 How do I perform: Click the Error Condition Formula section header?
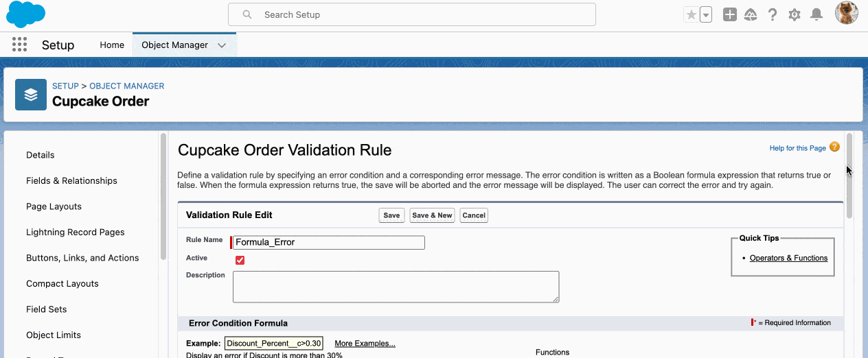[x=510, y=323]
